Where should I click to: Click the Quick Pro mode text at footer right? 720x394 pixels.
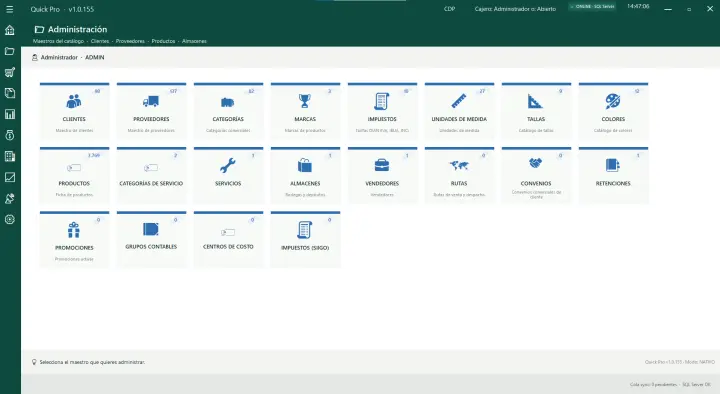(680, 362)
